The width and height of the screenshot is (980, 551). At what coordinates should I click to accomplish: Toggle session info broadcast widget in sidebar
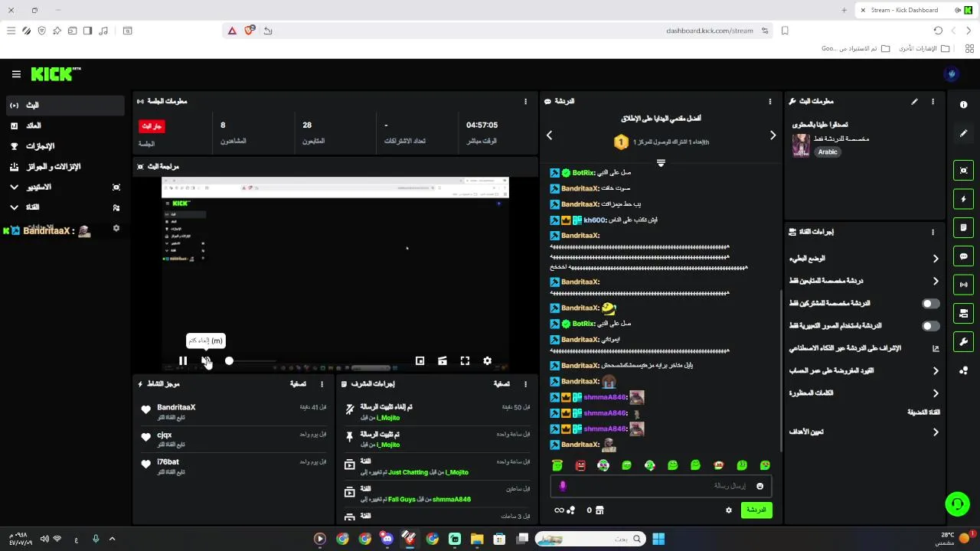point(963,285)
